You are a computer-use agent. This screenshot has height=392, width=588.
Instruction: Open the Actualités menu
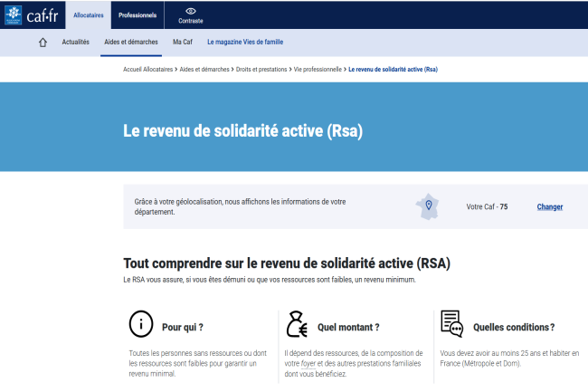76,42
